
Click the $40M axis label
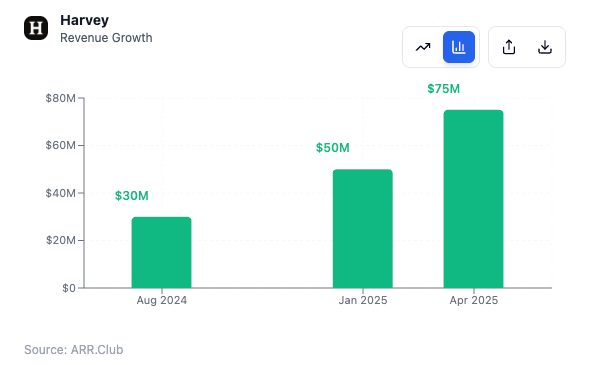pos(61,193)
